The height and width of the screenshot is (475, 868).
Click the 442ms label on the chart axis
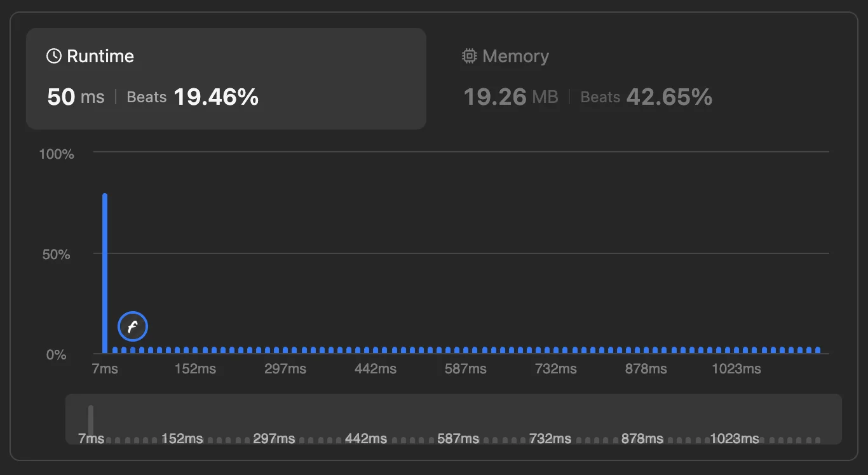376,369
